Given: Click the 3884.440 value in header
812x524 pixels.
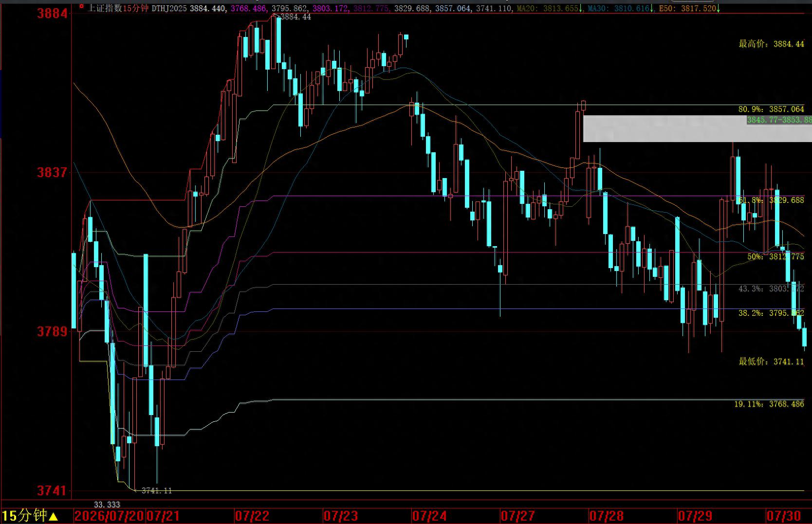Looking at the screenshot, I should point(208,8).
